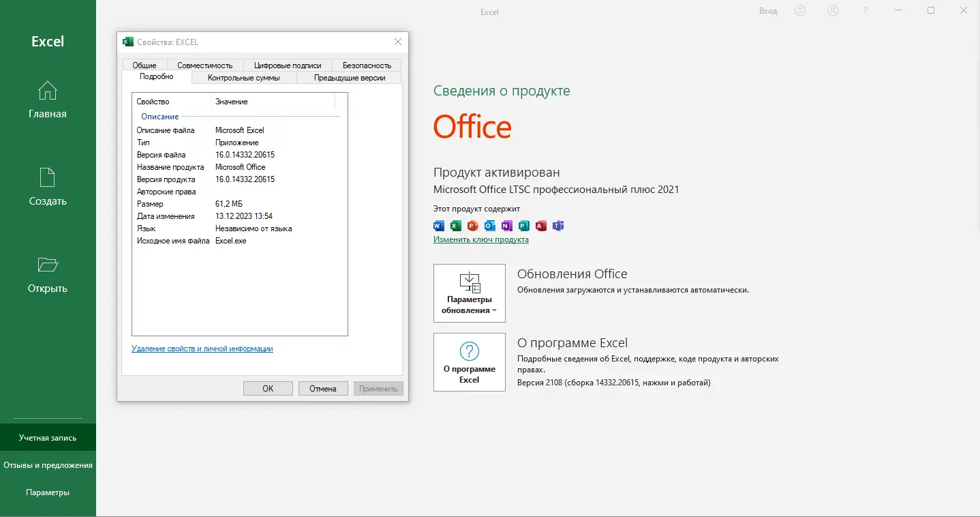Open Удаление свойств и личной информации link
980x517 pixels.
(x=202, y=349)
